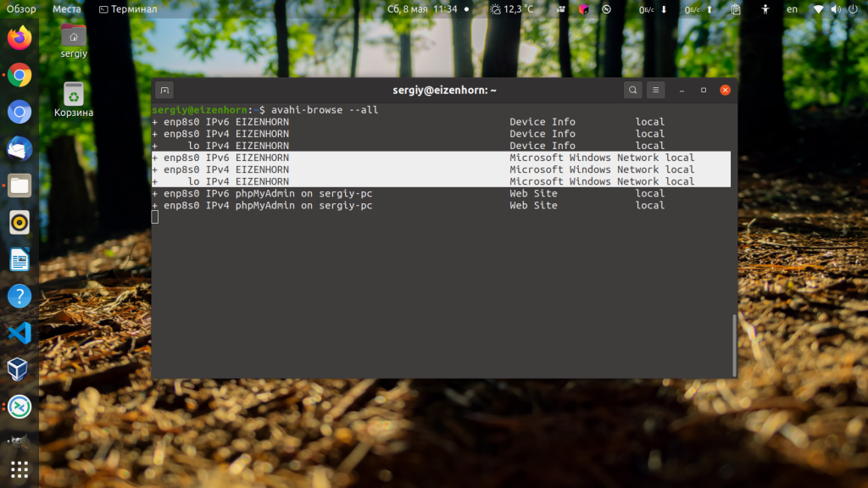Viewport: 868px width, 488px height.
Task: Open terminal search
Action: click(x=632, y=90)
